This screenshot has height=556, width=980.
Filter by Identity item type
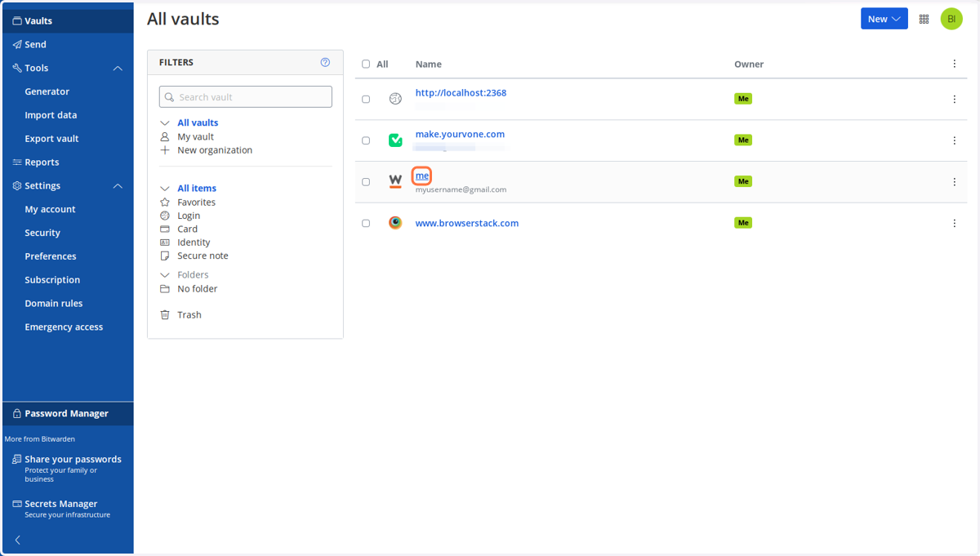[x=194, y=242]
